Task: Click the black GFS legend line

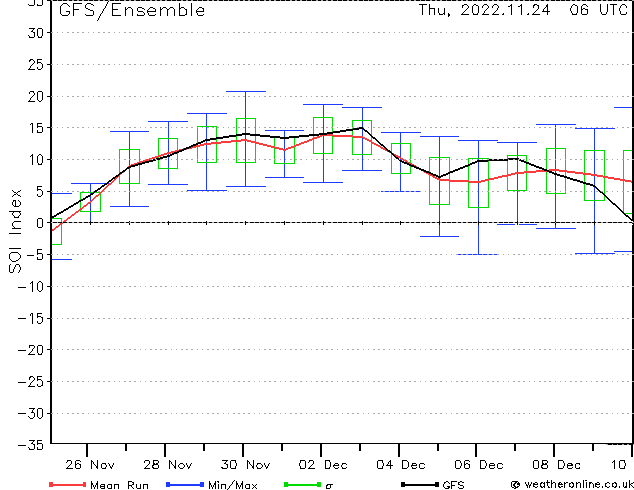Action: [420, 484]
